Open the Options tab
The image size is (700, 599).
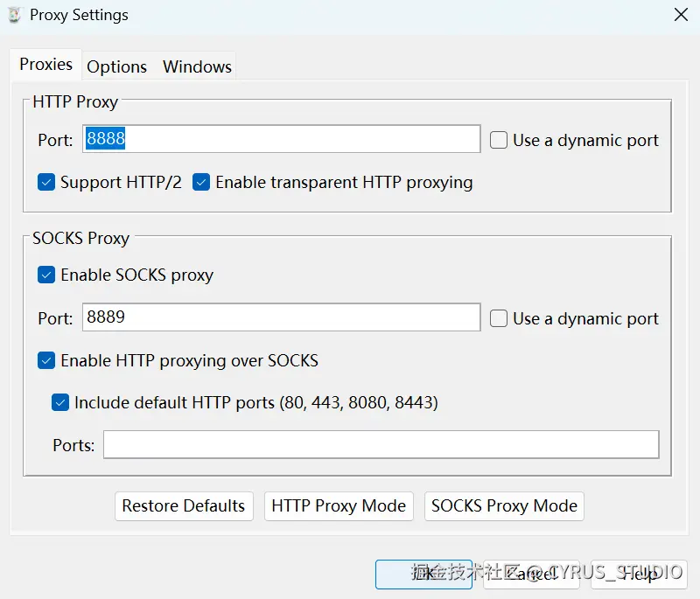click(116, 66)
